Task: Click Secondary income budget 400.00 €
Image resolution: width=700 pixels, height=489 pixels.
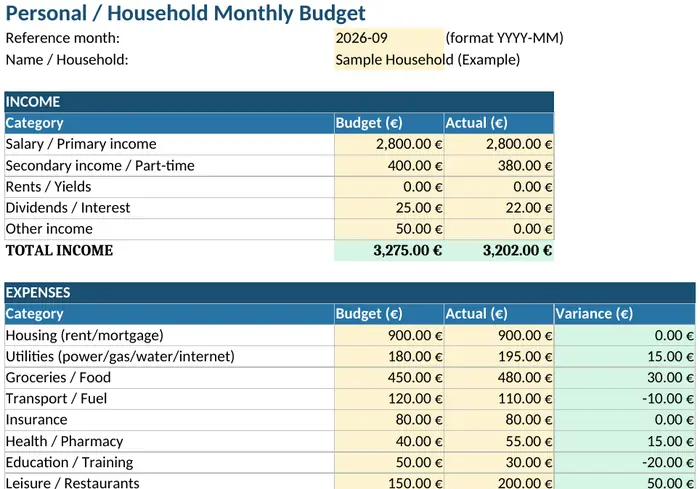Action: (x=389, y=166)
